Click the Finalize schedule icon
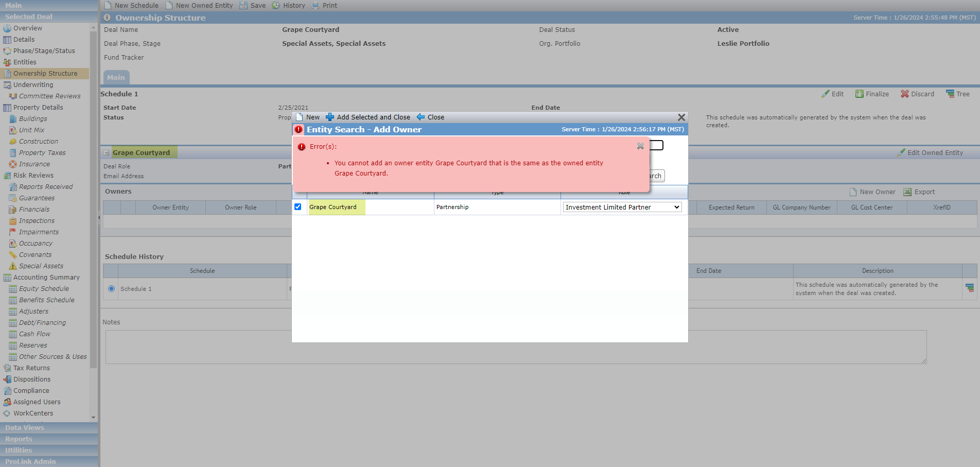 click(860, 94)
